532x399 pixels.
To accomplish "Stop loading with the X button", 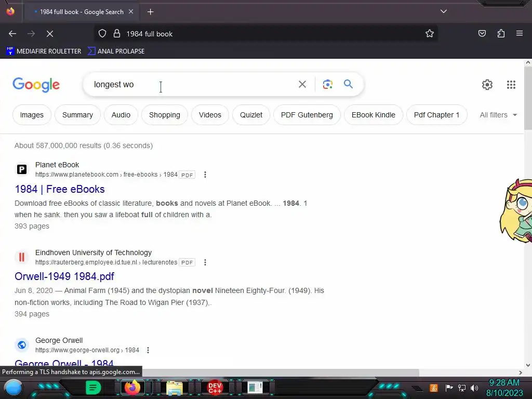I will (x=49, y=34).
